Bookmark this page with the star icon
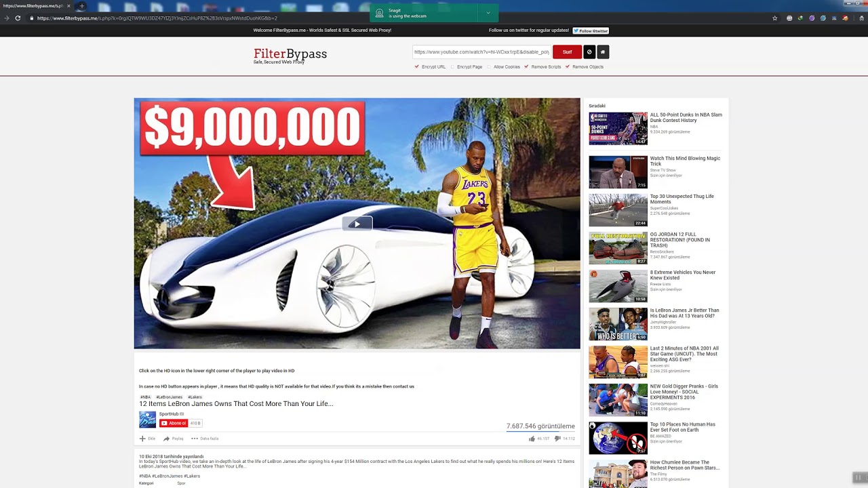The width and height of the screenshot is (868, 488). (775, 18)
